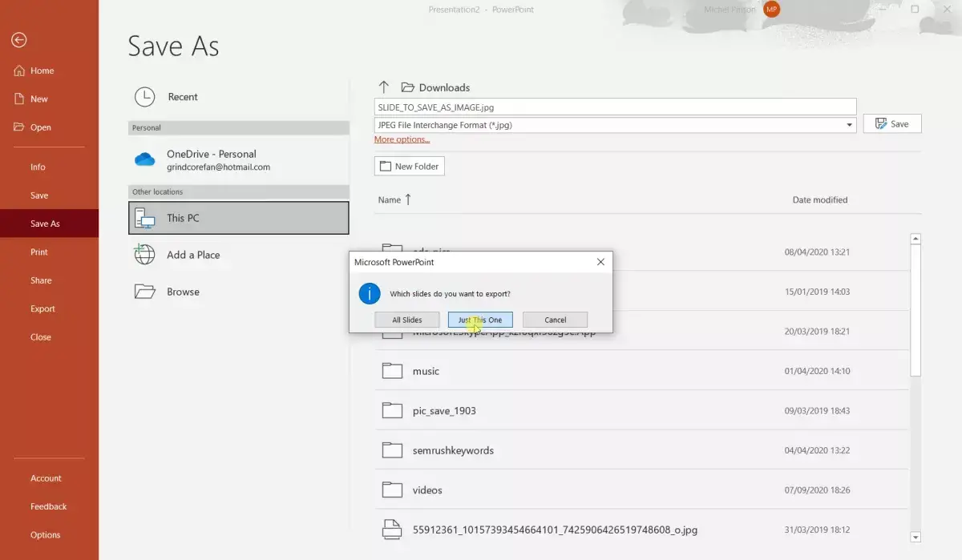Click the jpg file icon
Viewport: 962px width, 560px height.
[x=392, y=529]
